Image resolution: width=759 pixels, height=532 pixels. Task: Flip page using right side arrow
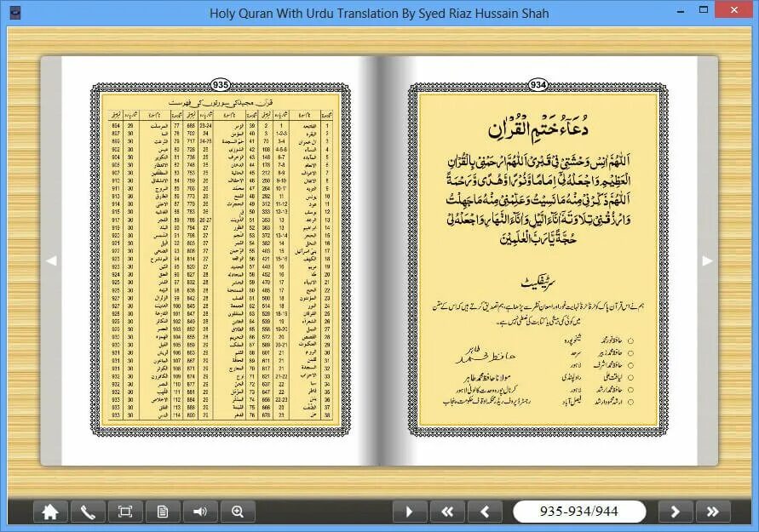[x=707, y=260]
